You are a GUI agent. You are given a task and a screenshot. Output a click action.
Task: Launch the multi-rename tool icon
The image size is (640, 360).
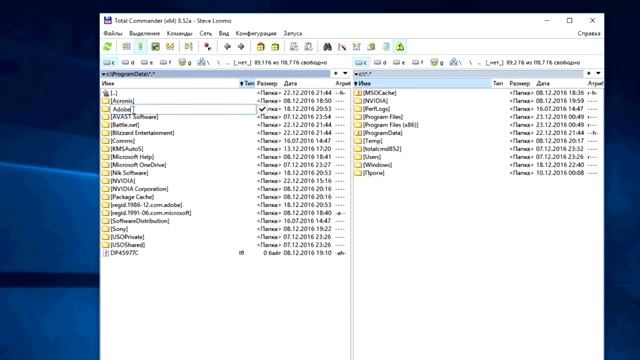point(342,47)
